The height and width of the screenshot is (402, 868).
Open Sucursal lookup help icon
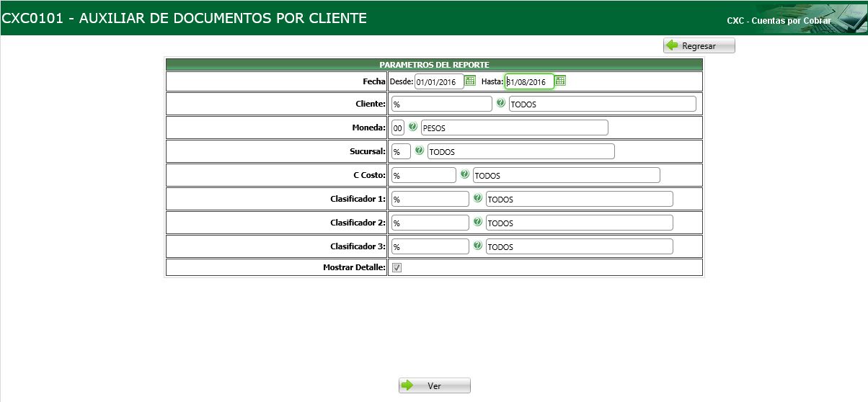click(x=419, y=151)
